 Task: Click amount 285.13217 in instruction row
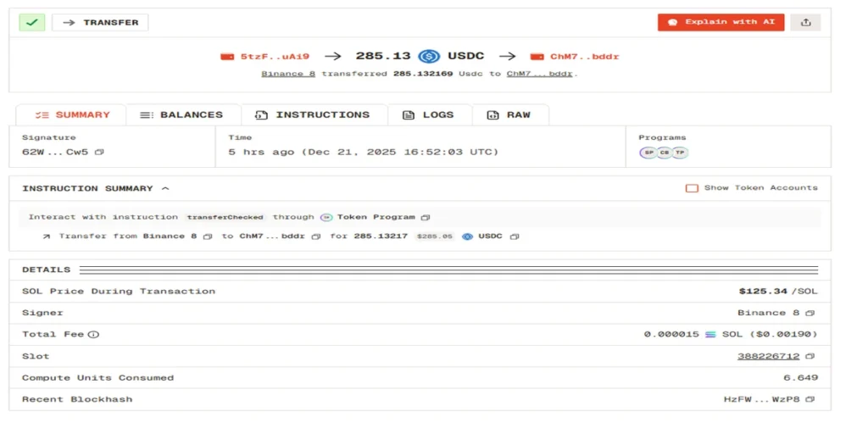pos(381,236)
